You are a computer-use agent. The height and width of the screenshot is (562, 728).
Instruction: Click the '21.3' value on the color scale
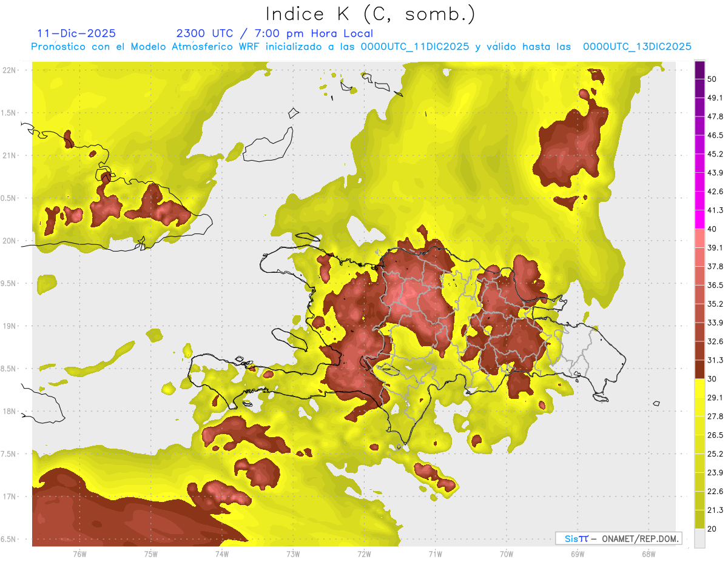715,510
